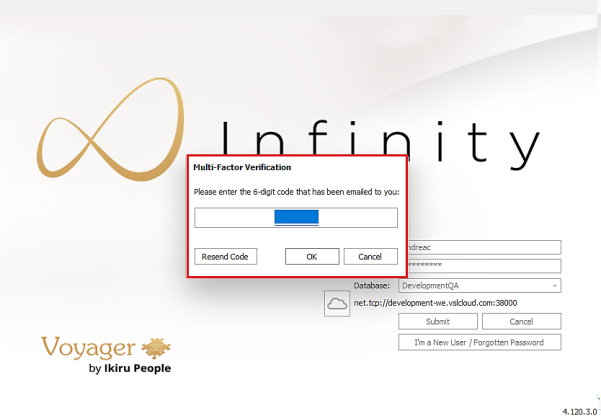Click the masked password field
Screen dimensions: 601x416
(484, 266)
